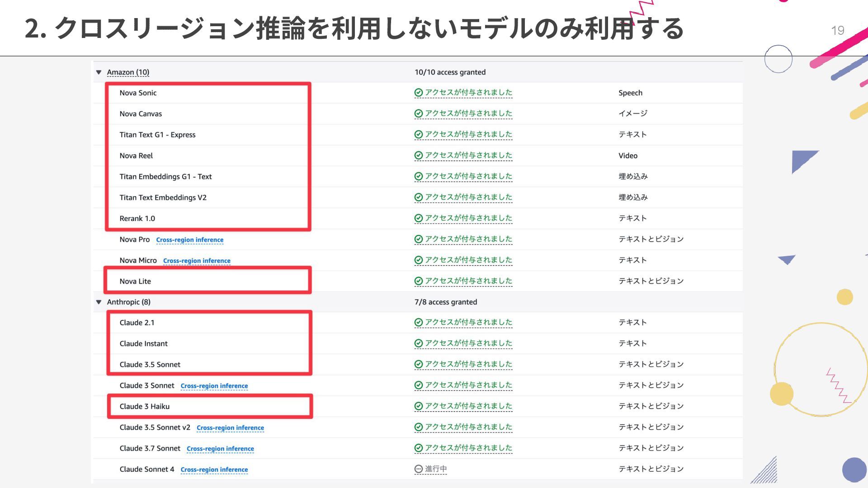Click the check icon in the Nova Pro row
Image resolution: width=868 pixels, height=488 pixels.
[x=419, y=239]
